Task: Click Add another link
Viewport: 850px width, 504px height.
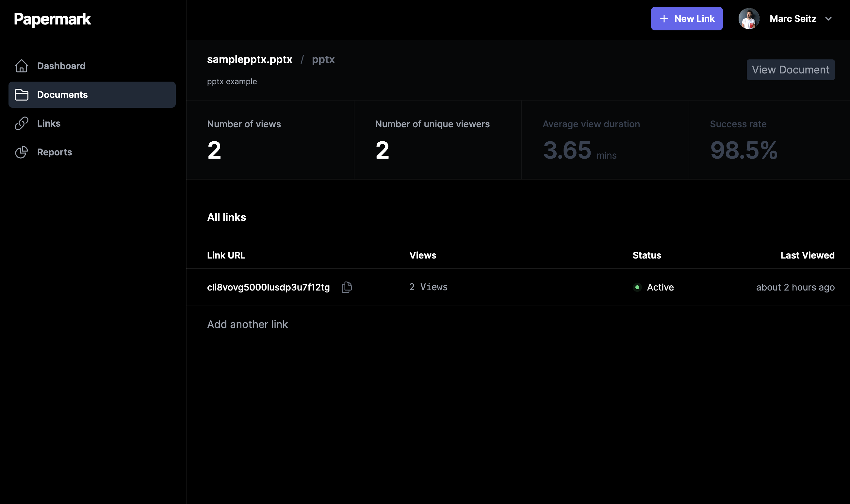Action: (247, 324)
